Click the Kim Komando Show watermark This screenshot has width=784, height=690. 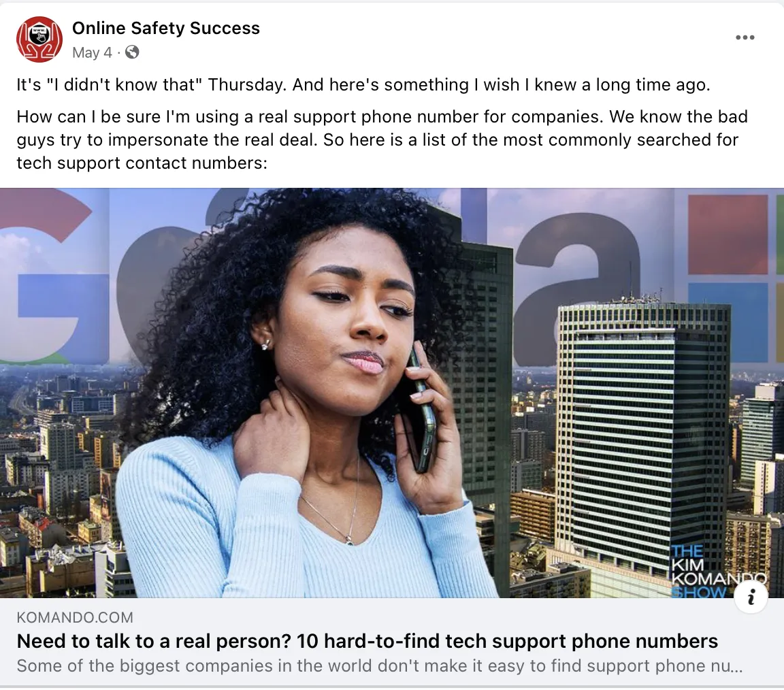tap(717, 571)
